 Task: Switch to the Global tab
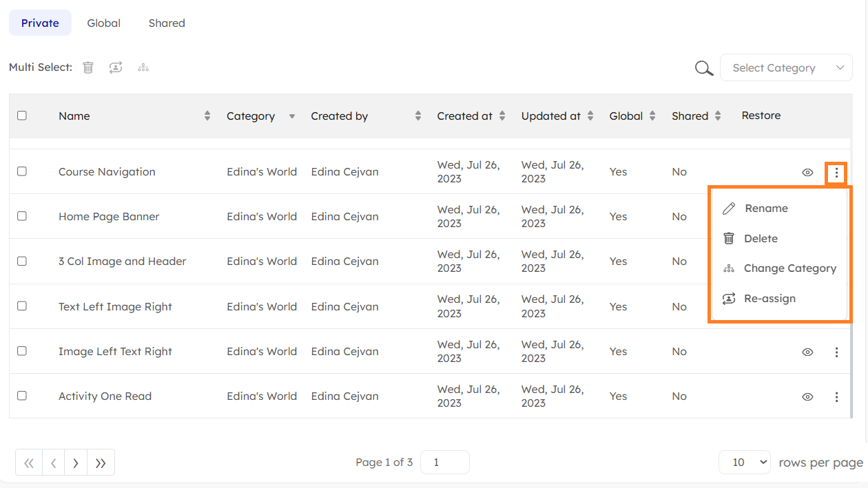104,23
